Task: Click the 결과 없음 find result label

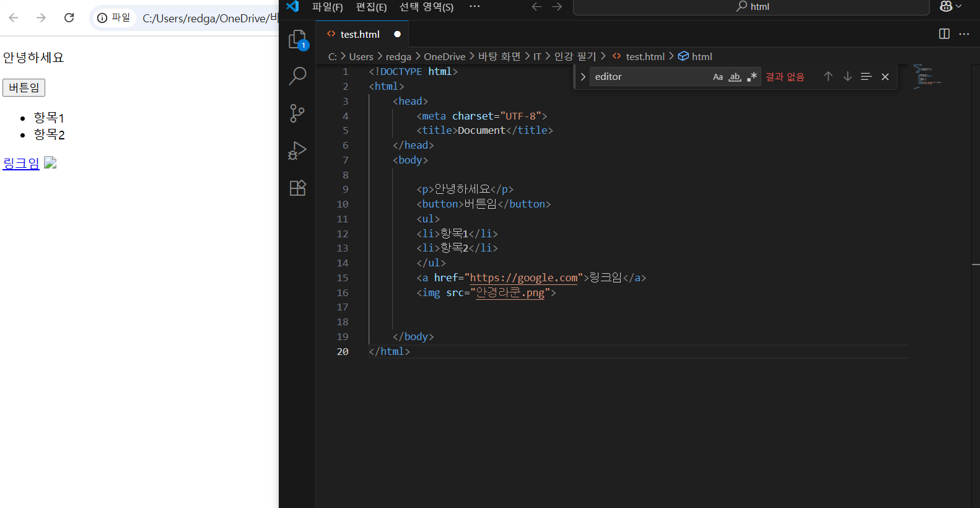Action: [x=785, y=77]
